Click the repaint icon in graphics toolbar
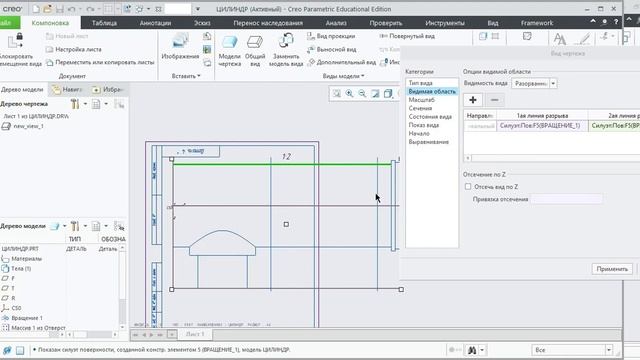Viewport: 640px width, 360px height. [375, 93]
